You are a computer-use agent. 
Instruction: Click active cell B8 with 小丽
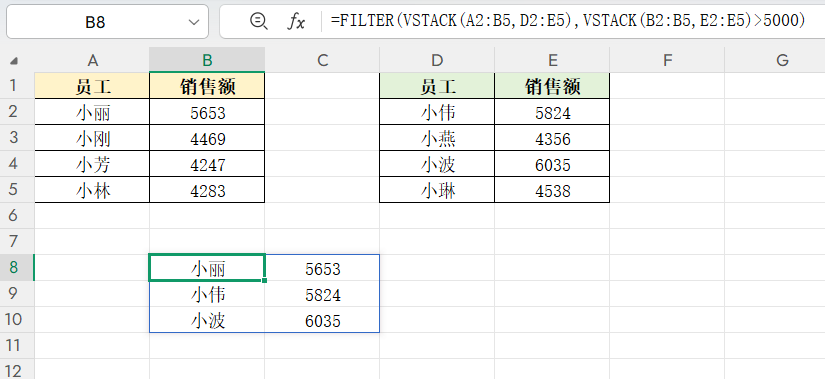(x=207, y=267)
